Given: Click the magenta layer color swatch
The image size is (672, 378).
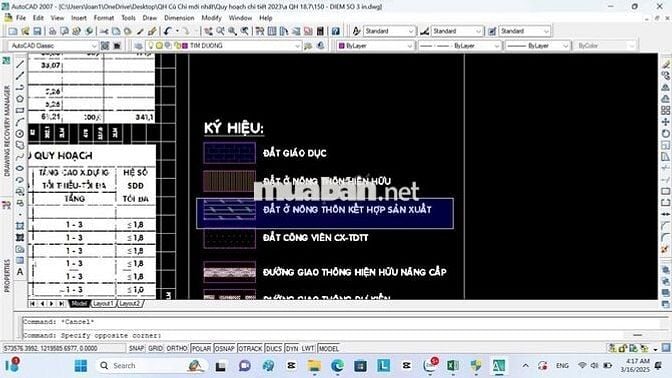Looking at the screenshot, I should click(x=185, y=45).
